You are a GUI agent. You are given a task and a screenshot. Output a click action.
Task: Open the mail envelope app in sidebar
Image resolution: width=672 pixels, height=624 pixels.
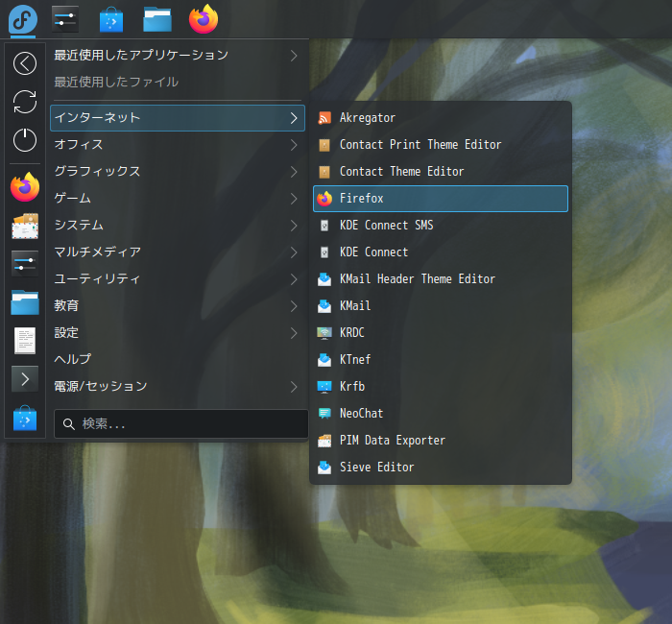coord(25,226)
